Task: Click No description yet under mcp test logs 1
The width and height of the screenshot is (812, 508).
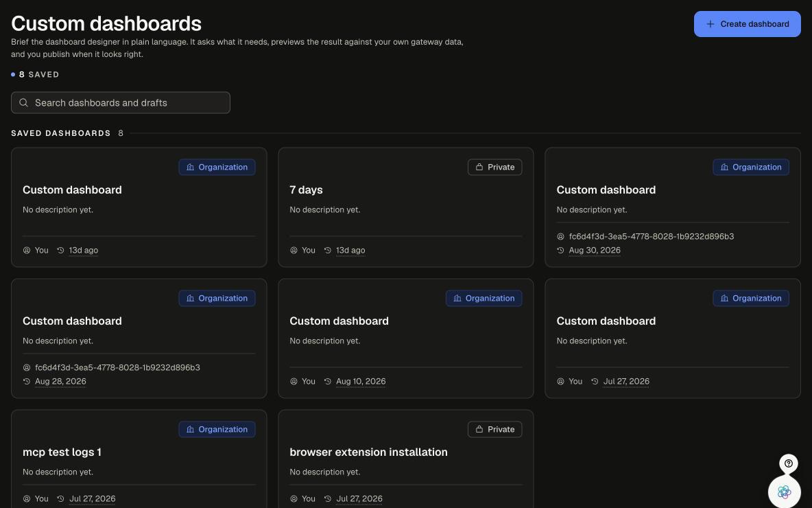Action: (x=58, y=472)
